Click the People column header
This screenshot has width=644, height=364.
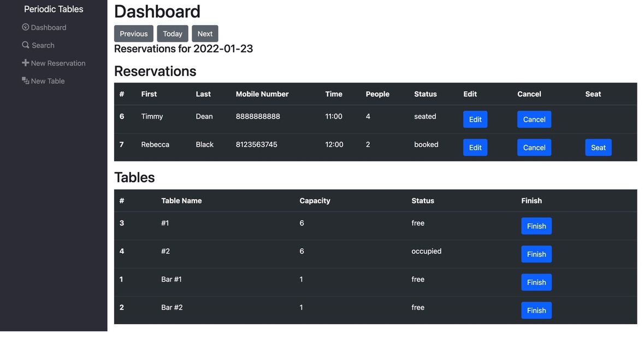pyautogui.click(x=377, y=94)
